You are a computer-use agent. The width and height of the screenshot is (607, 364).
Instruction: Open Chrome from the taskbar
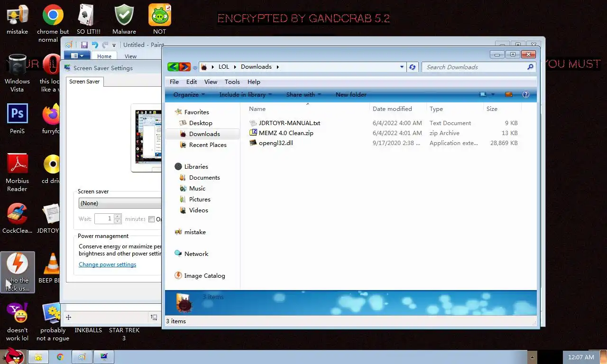(60, 357)
